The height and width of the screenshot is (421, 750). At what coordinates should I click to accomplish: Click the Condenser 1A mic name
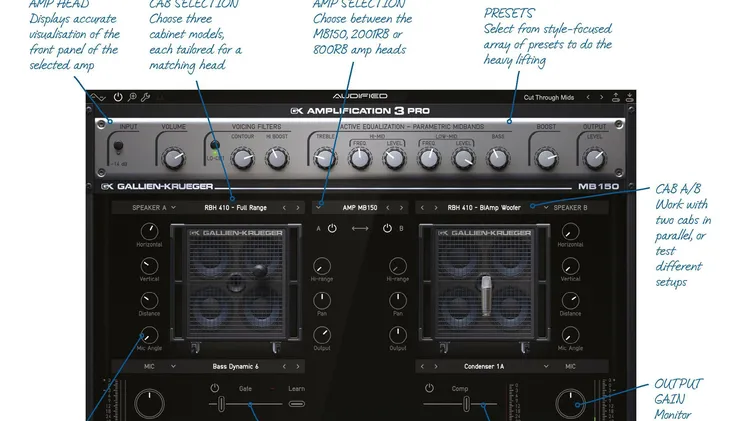coord(484,366)
